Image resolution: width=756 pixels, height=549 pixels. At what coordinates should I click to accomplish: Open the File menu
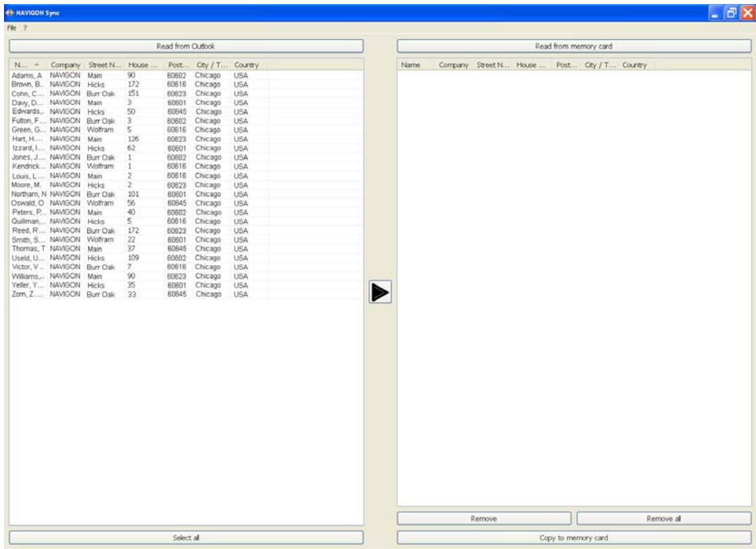point(11,28)
